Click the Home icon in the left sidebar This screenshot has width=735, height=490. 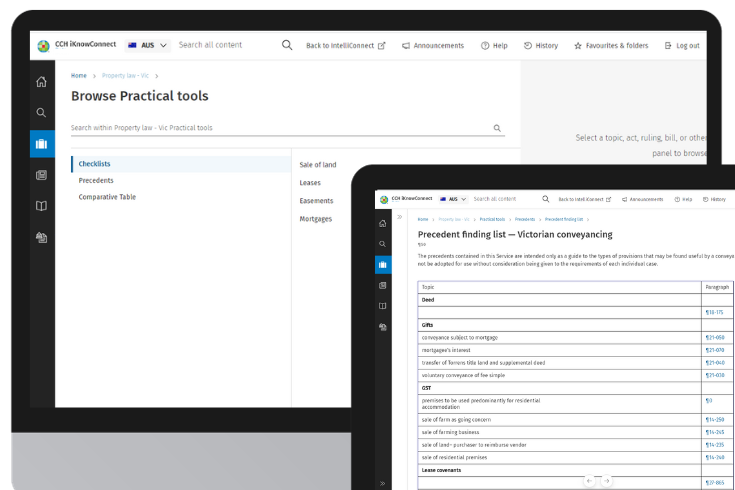(x=41, y=82)
